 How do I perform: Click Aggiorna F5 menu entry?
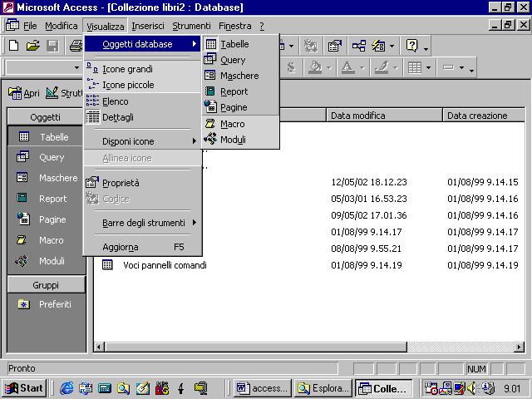[x=142, y=247]
